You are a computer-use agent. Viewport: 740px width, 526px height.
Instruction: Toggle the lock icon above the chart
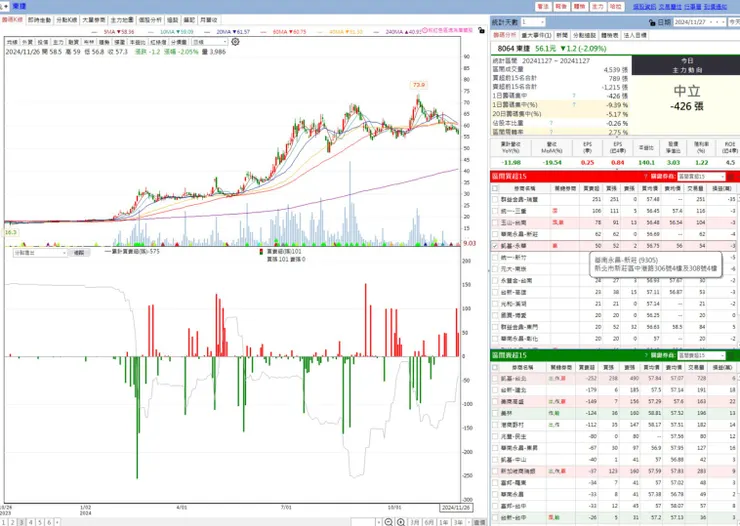(481, 30)
